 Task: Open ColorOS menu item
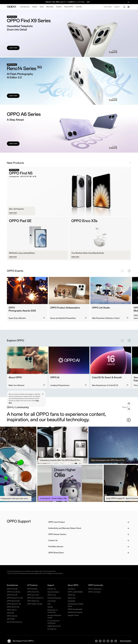click(x=79, y=7)
